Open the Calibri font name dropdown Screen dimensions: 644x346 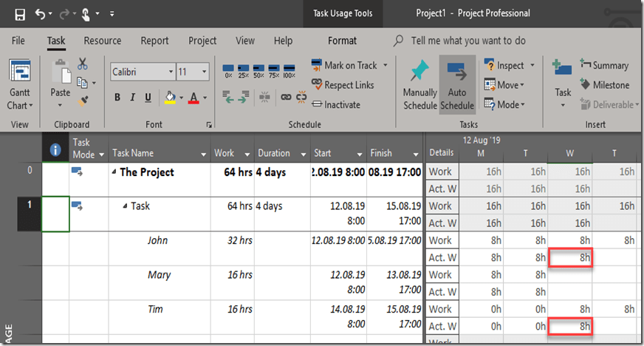coord(171,72)
